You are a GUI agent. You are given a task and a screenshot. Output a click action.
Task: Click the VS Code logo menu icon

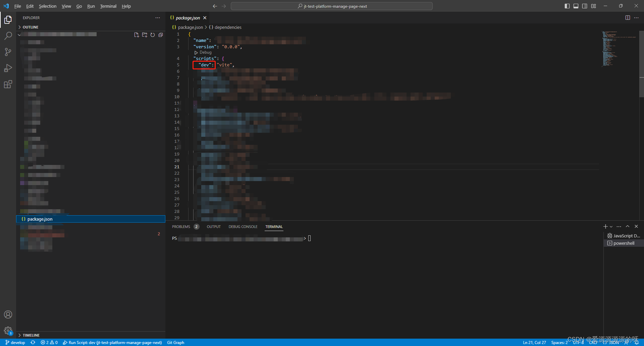[x=6, y=6]
